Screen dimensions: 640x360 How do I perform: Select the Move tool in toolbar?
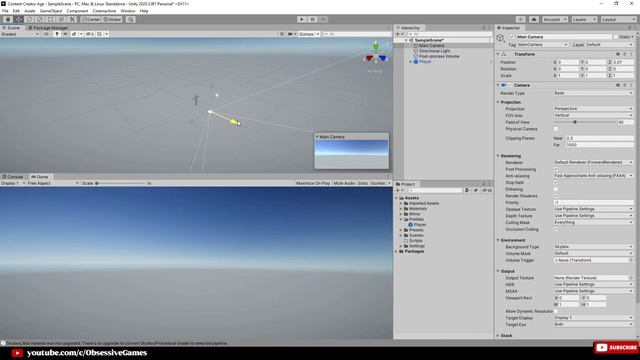[x=19, y=19]
